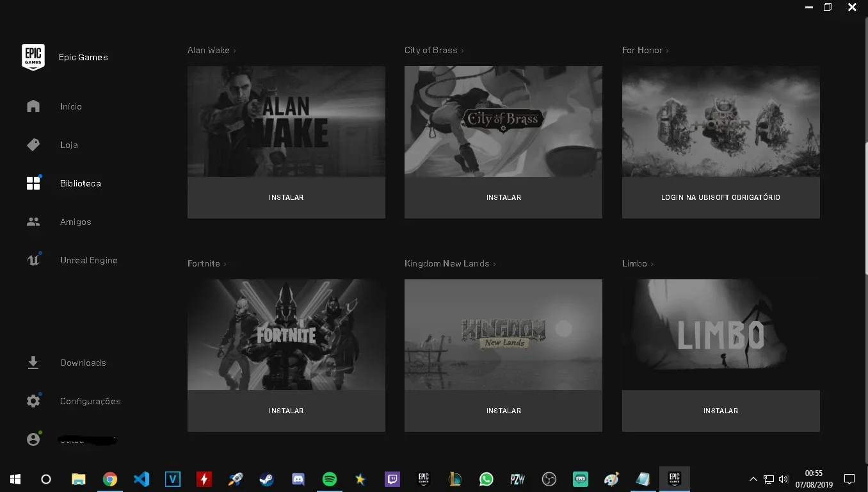This screenshot has height=492, width=868.
Task: Expand the Kingdom New Lands title chevron
Action: coord(494,264)
